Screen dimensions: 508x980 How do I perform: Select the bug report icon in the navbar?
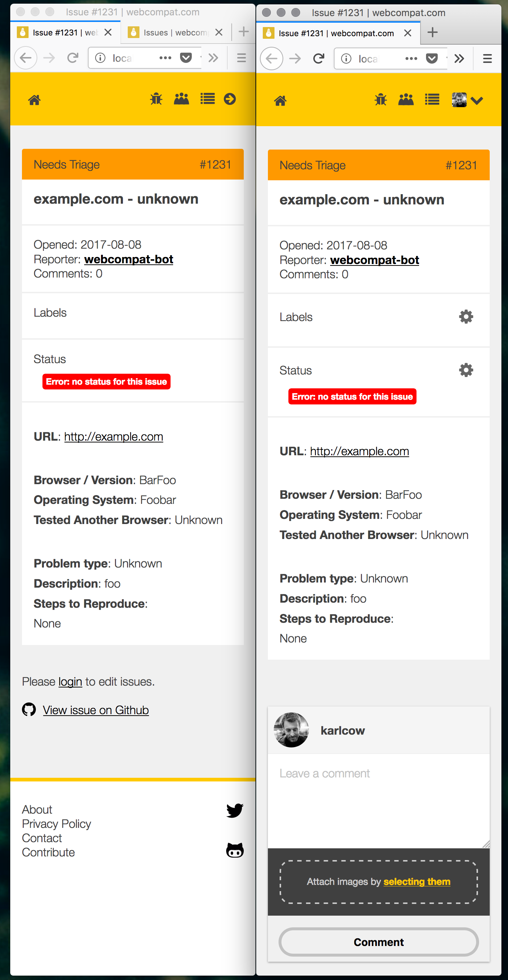pos(156,98)
